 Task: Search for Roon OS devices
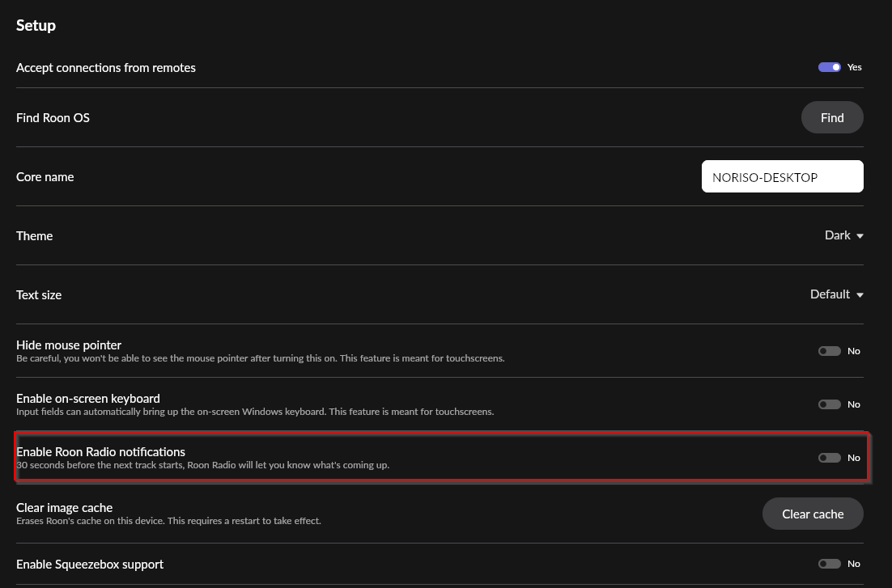tap(832, 117)
